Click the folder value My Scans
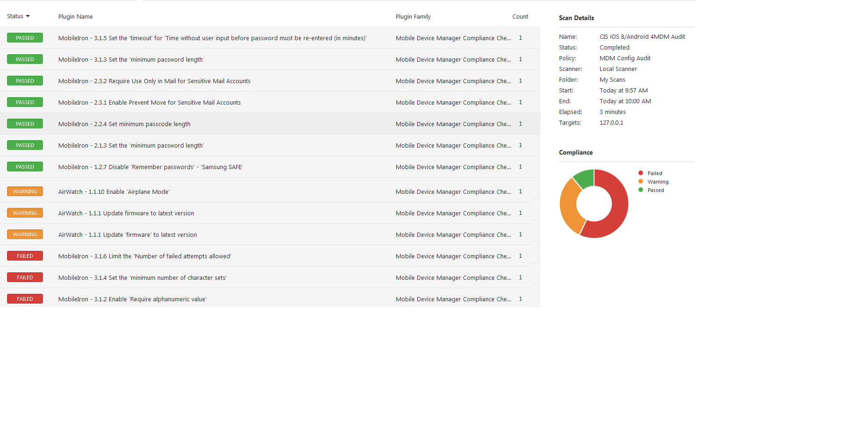Screen dimensions: 868x433 click(x=612, y=79)
